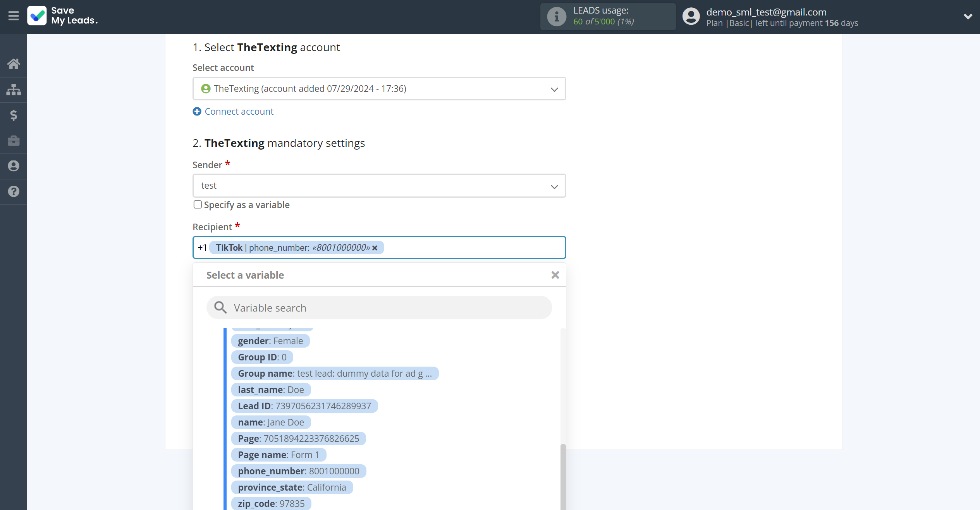This screenshot has width=980, height=510.
Task: Click the plus icon beside Connect account
Action: (197, 112)
